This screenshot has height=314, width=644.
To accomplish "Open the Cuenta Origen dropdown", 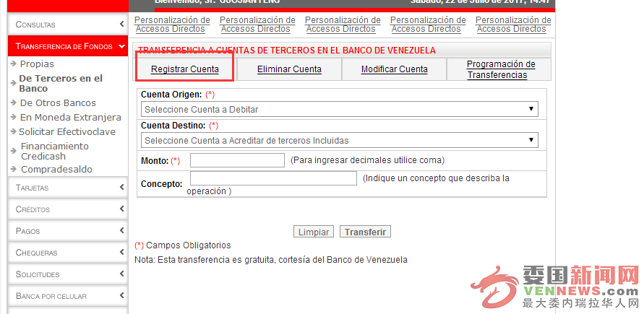I will click(x=339, y=110).
